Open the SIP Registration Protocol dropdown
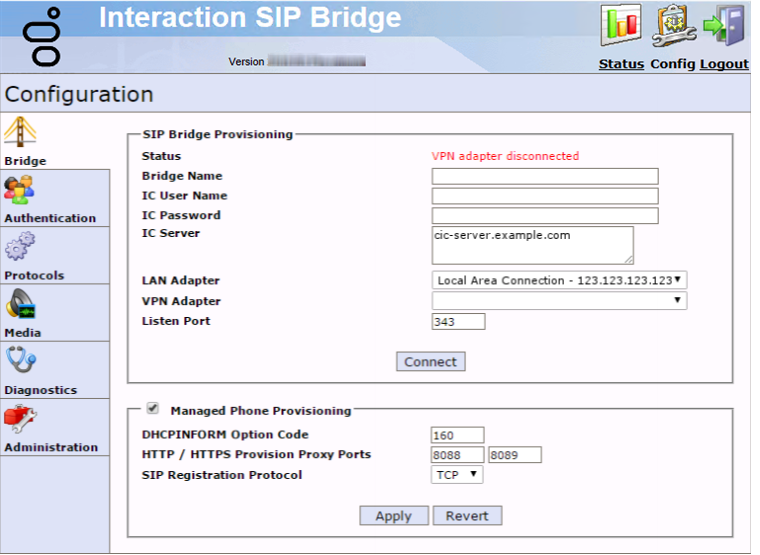Viewport: 760px width, 555px height. (x=458, y=475)
